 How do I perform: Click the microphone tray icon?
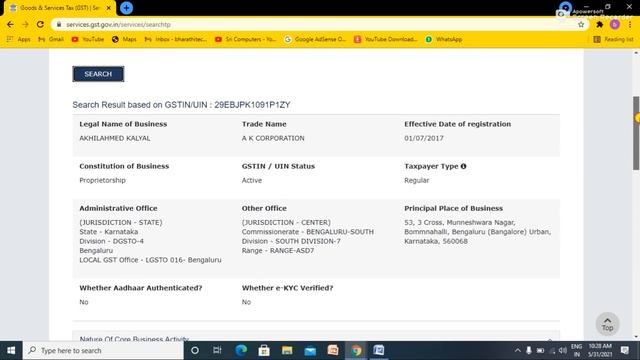[x=529, y=350]
